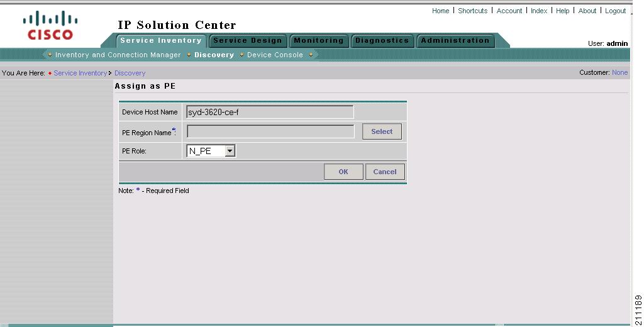
Task: Log out via Logout link
Action: 615,11
